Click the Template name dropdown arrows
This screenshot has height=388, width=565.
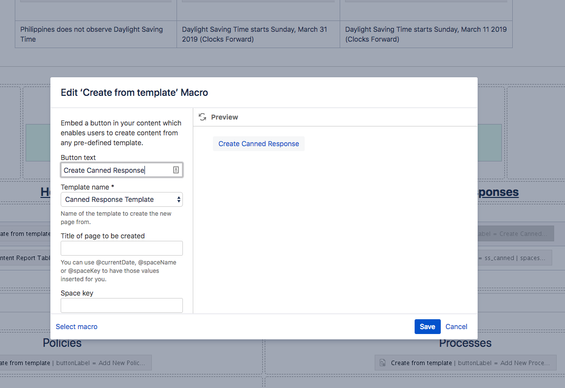[178, 200]
